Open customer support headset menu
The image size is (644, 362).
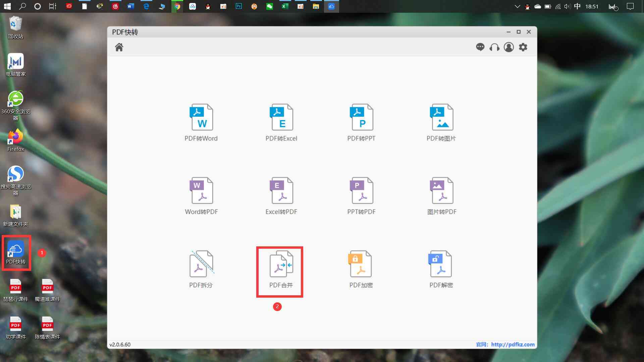pyautogui.click(x=494, y=47)
